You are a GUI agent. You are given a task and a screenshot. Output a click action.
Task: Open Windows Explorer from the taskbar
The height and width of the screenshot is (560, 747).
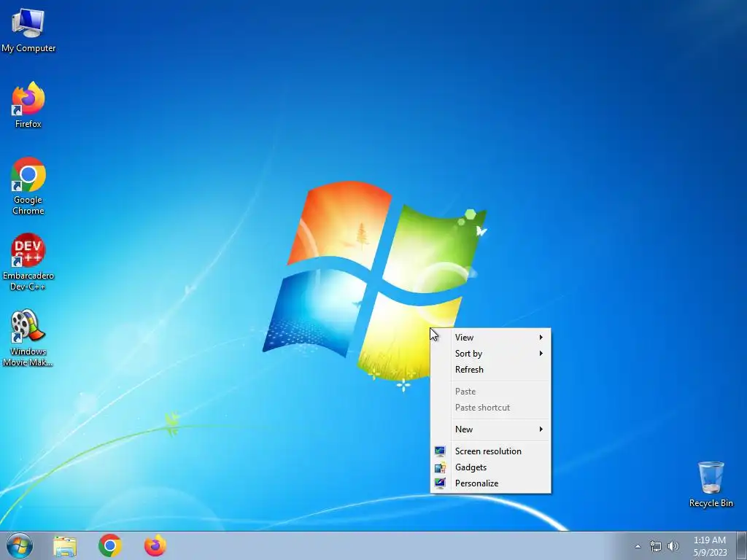65,546
